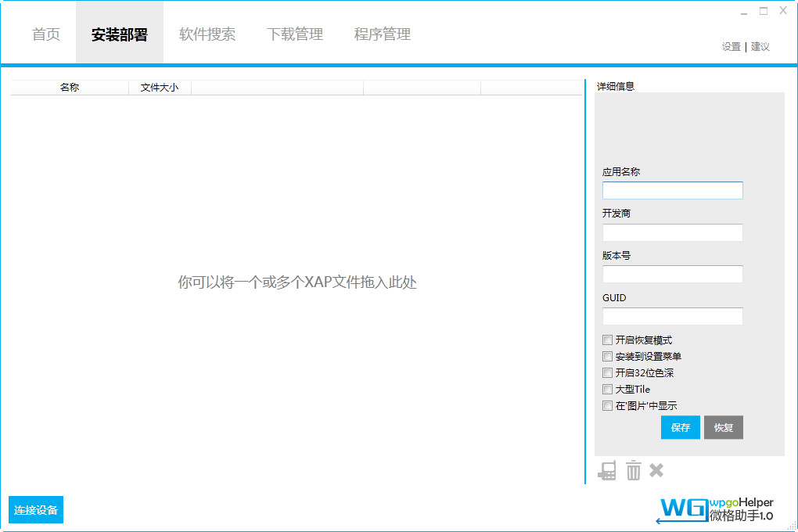Click the GUID input field

coord(672,316)
